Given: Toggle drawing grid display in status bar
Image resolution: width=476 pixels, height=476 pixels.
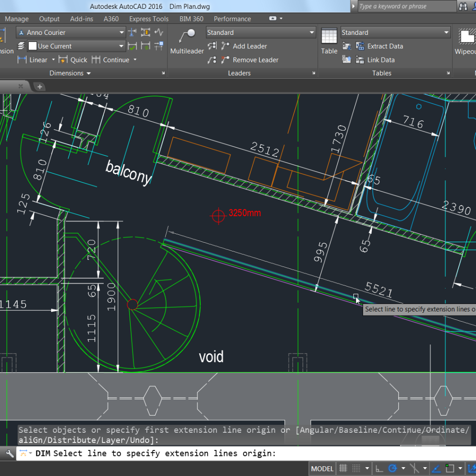Looking at the screenshot, I should (x=344, y=469).
